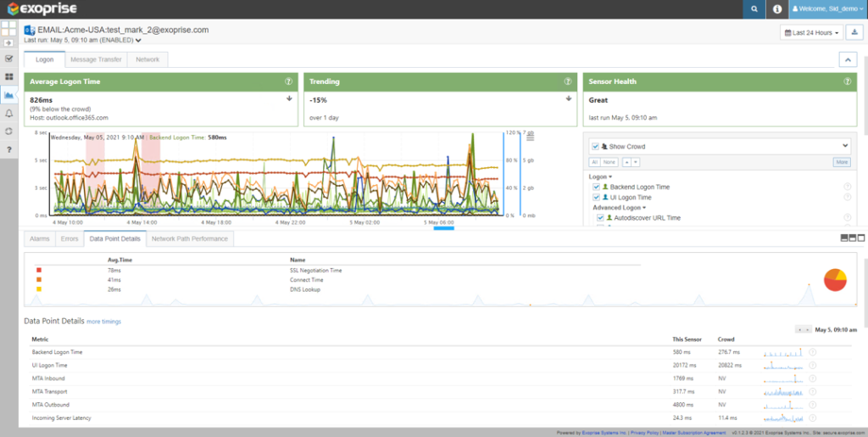Select the full panel layout icon
This screenshot has width=868, height=437.
tap(861, 238)
